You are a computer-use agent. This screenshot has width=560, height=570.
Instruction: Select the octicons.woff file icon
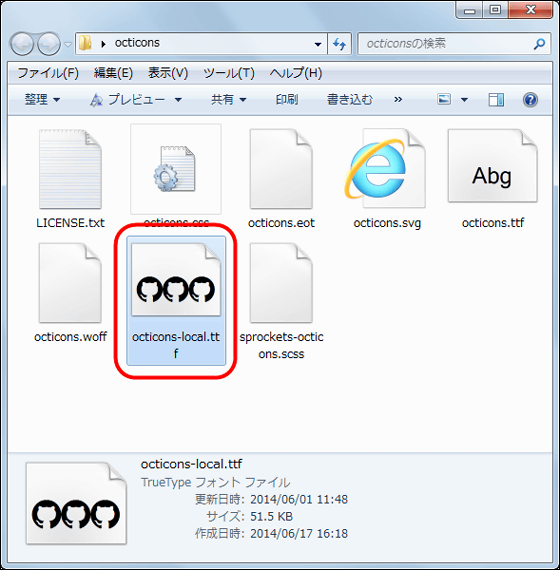(x=70, y=283)
